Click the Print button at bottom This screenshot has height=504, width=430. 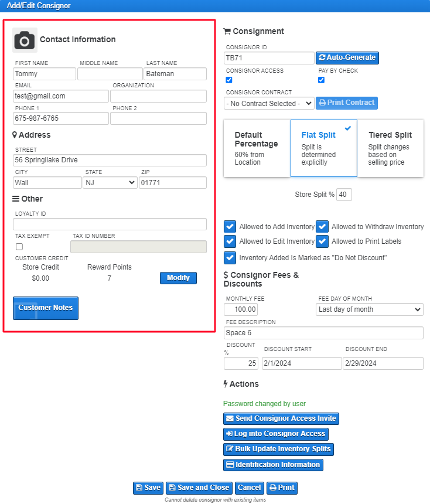[282, 488]
